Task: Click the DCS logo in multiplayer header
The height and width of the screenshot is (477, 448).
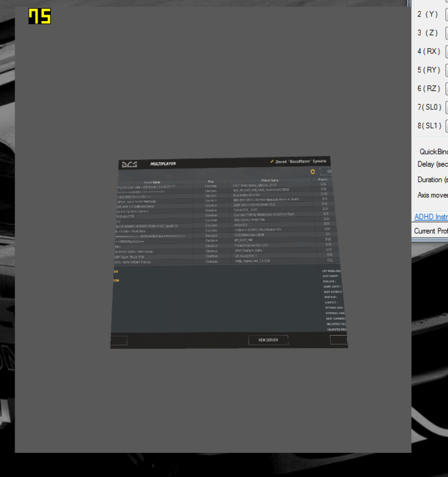Action: (x=130, y=165)
